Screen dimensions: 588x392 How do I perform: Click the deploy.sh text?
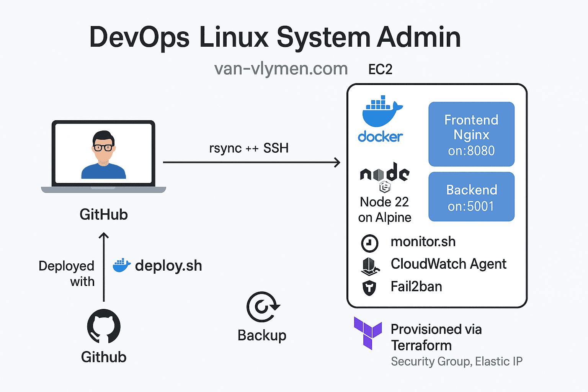pos(168,266)
